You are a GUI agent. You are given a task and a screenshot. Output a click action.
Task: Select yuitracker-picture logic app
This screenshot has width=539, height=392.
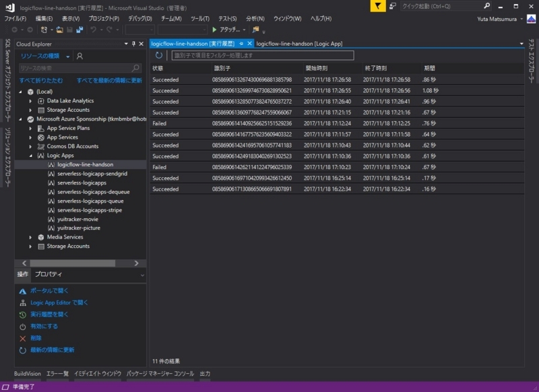pos(79,228)
